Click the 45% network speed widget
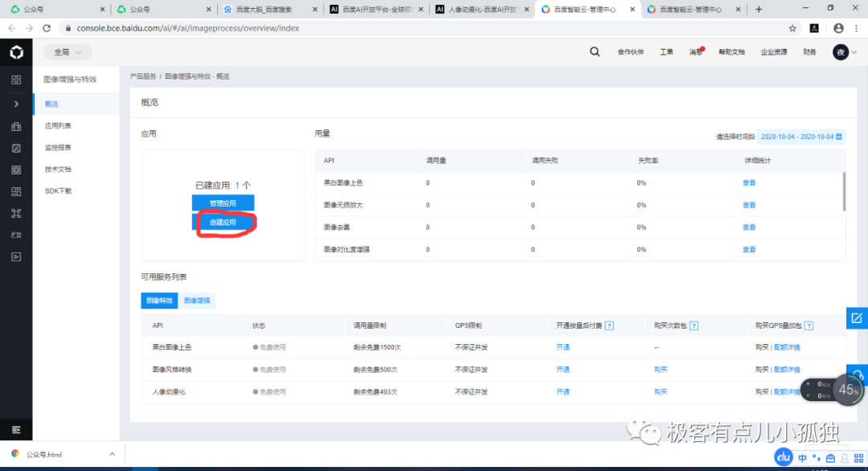 point(848,390)
